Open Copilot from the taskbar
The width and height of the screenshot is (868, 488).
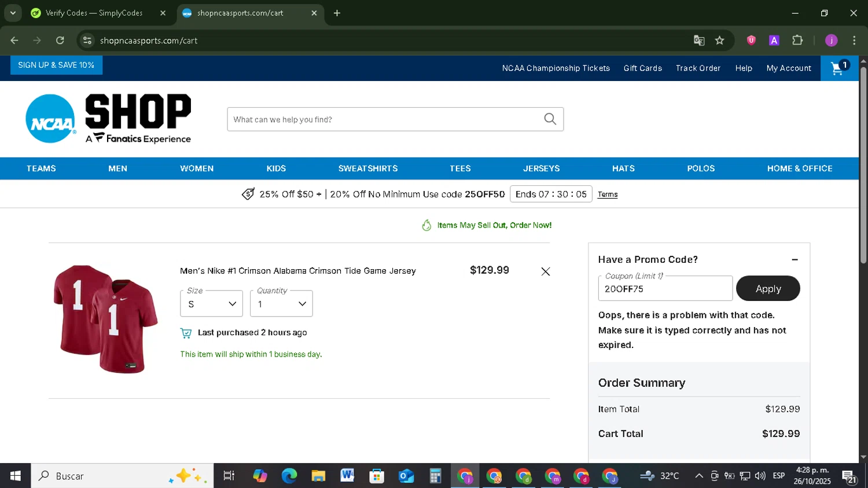pyautogui.click(x=260, y=476)
